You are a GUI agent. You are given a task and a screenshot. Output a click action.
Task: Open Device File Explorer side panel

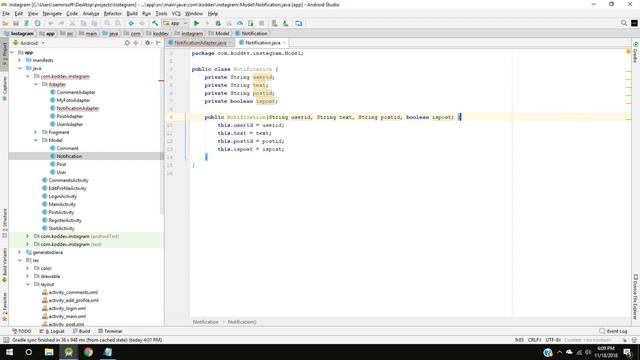pos(636,296)
